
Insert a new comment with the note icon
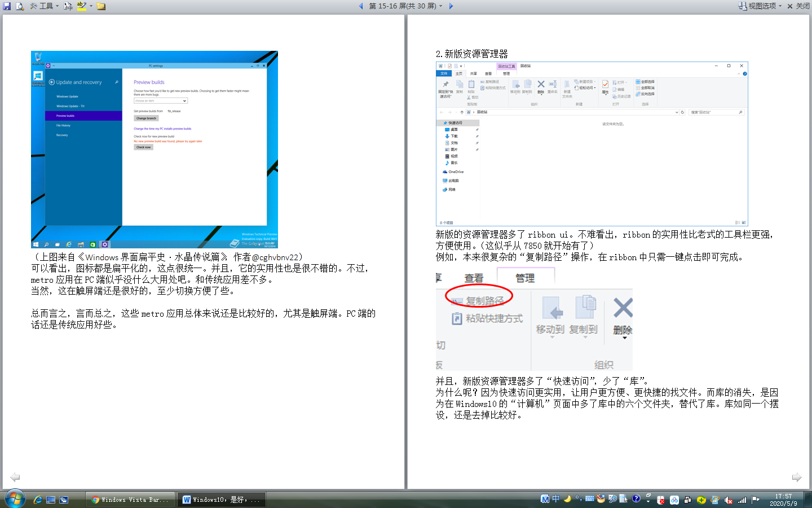coord(101,6)
